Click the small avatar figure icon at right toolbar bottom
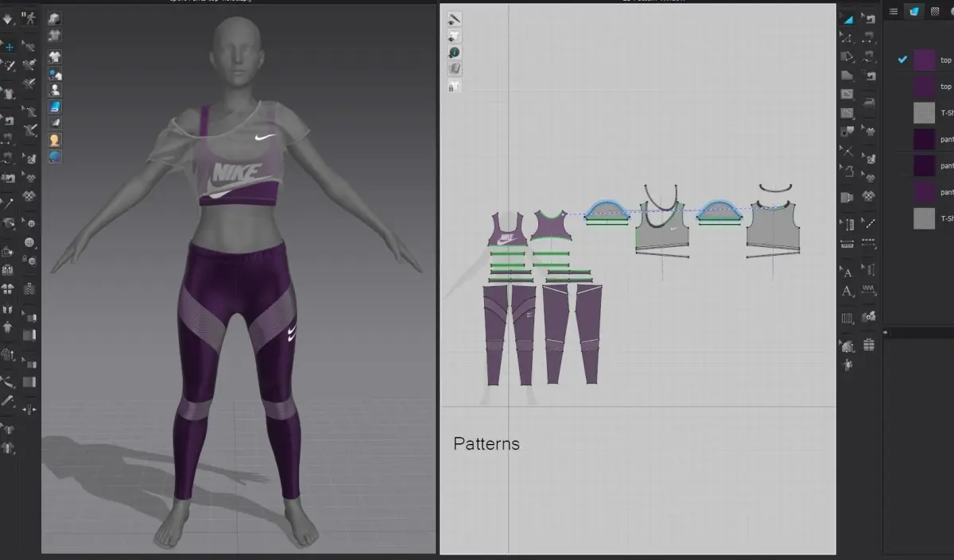Viewport: 954px width, 560px height. 847,365
